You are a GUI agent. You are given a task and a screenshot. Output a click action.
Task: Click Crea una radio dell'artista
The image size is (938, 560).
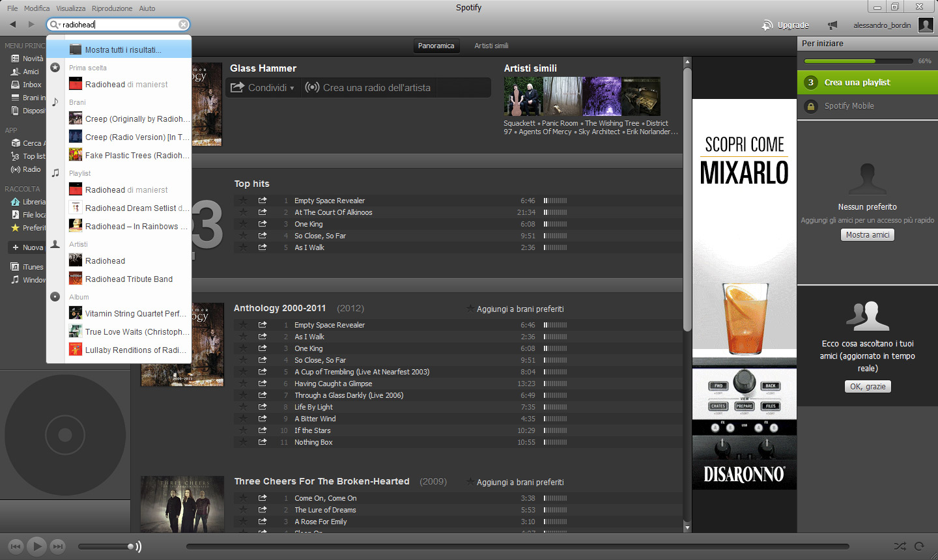[x=368, y=87]
